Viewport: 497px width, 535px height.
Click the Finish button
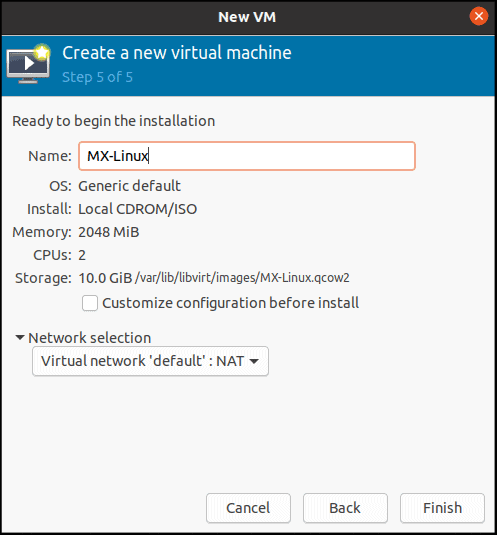(442, 508)
